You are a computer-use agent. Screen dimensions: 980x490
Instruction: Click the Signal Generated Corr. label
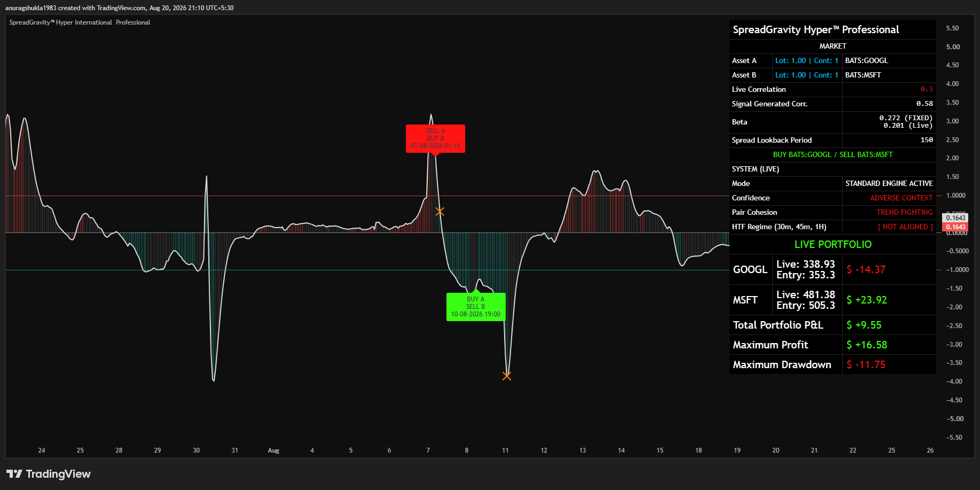click(769, 104)
